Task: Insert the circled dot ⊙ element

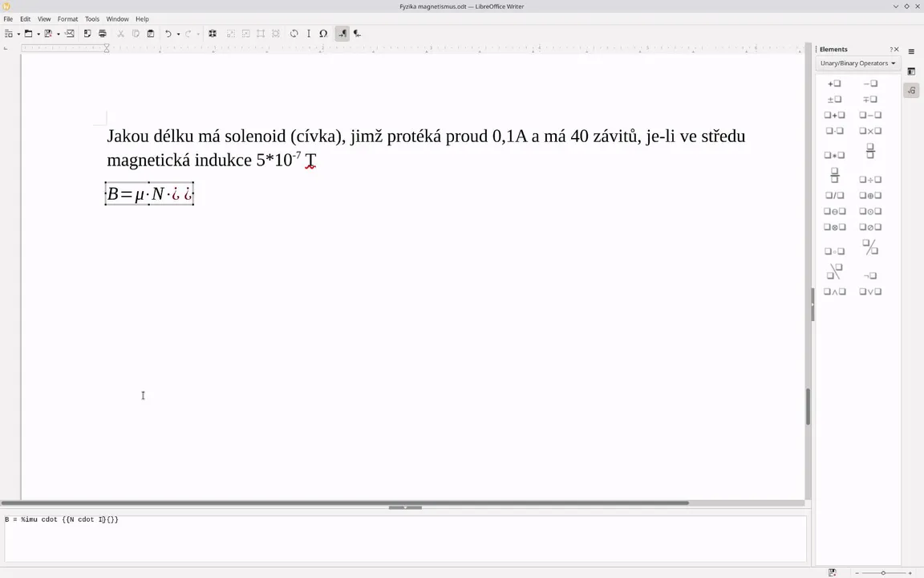Action: tap(870, 212)
